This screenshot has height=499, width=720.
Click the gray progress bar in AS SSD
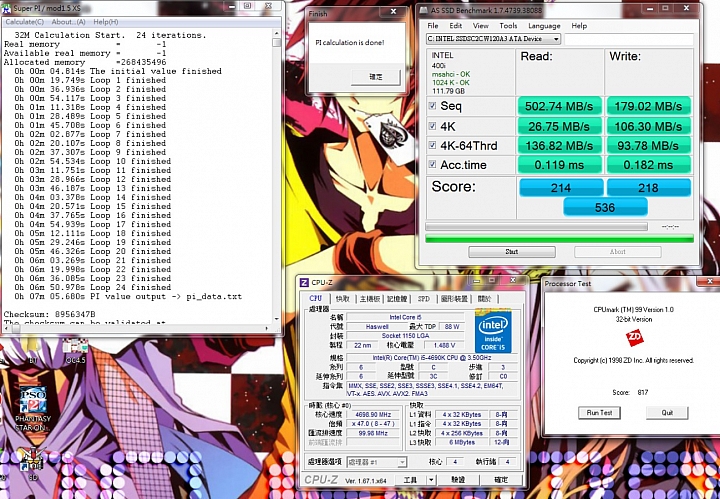pyautogui.click(x=536, y=226)
